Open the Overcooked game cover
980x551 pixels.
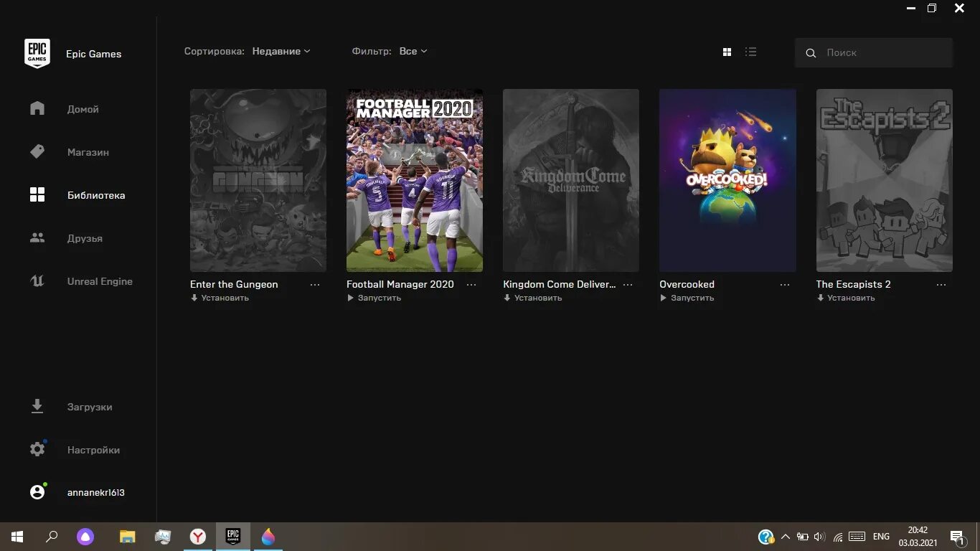(x=727, y=180)
